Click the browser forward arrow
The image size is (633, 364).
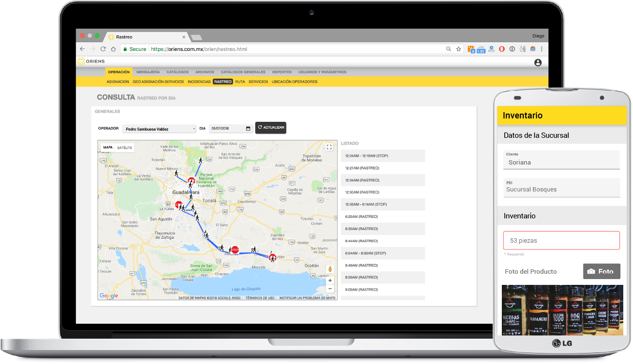coord(92,49)
